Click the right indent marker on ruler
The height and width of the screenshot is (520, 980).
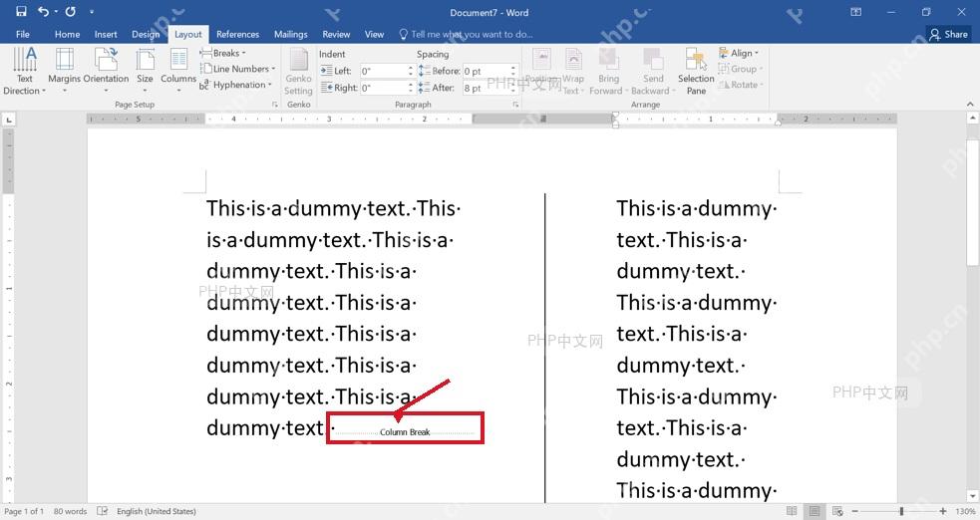pos(778,123)
